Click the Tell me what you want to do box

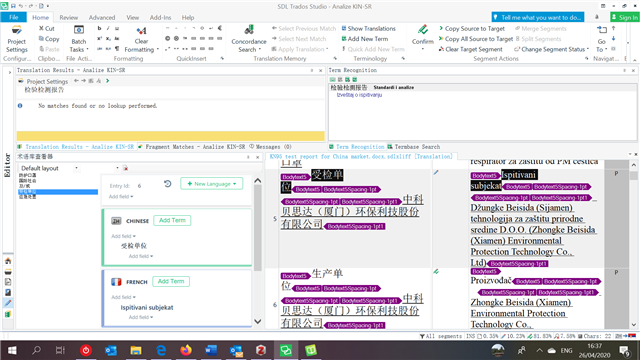(x=538, y=17)
